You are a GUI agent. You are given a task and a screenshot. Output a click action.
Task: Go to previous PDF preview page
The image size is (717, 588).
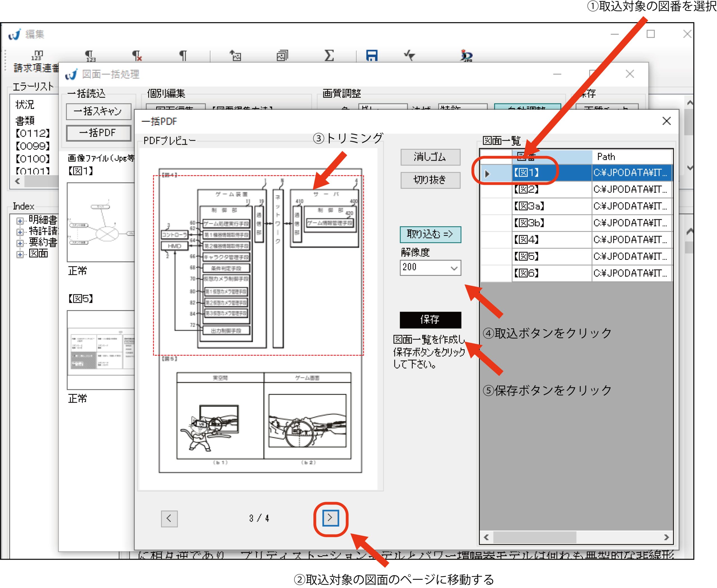[x=169, y=518]
